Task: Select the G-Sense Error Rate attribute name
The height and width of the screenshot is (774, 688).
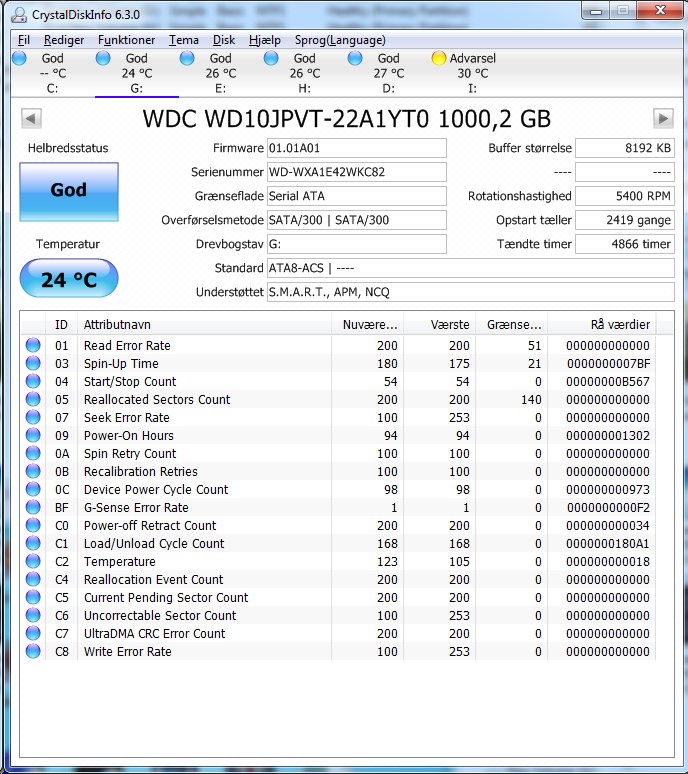Action: pos(136,507)
